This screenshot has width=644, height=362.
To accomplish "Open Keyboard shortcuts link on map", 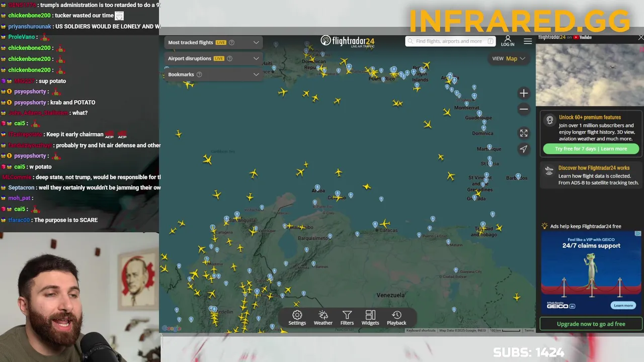I will click(x=421, y=330).
